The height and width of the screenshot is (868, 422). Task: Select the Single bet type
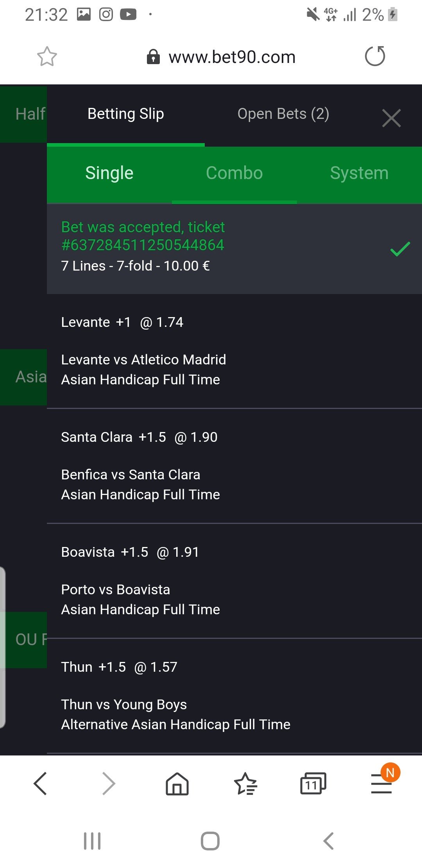click(x=109, y=173)
